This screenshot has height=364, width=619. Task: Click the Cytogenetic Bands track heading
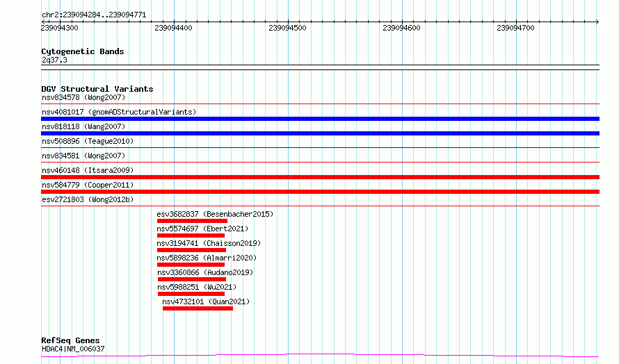83,51
